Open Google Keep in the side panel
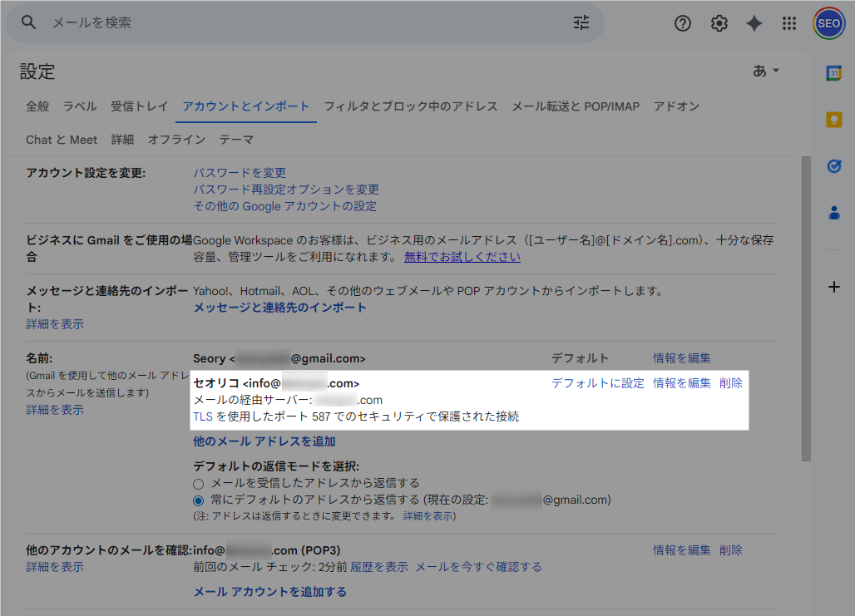Image resolution: width=855 pixels, height=616 pixels. (834, 120)
